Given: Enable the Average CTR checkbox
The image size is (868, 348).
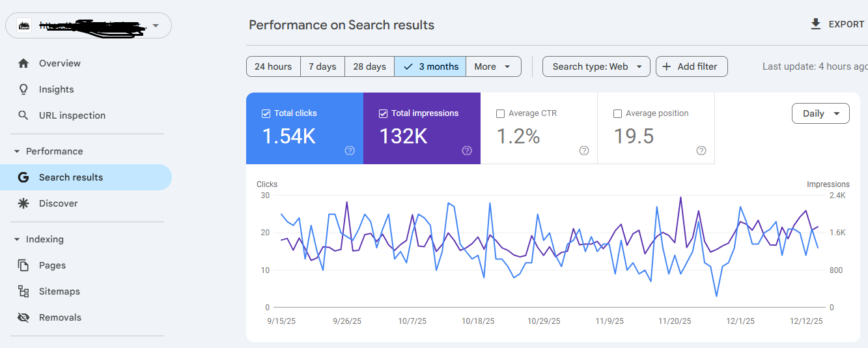Looking at the screenshot, I should 500,113.
